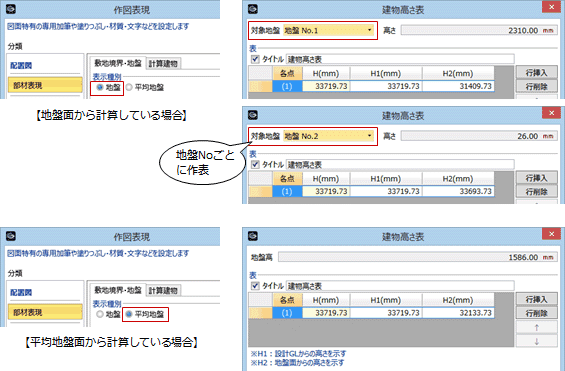Click 行挿入 button in the 地盤 No.1 dialog
This screenshot has width=565, height=371.
pos(537,73)
